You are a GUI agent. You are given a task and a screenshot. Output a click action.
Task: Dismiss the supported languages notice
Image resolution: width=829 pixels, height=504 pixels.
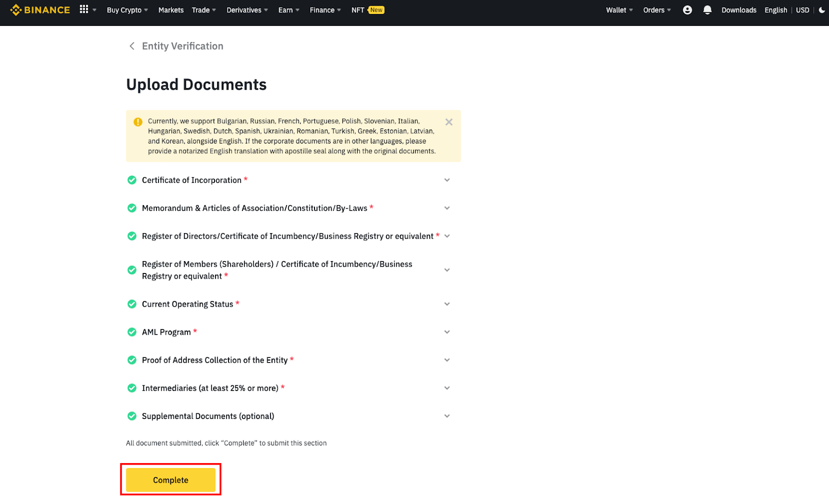tap(449, 122)
